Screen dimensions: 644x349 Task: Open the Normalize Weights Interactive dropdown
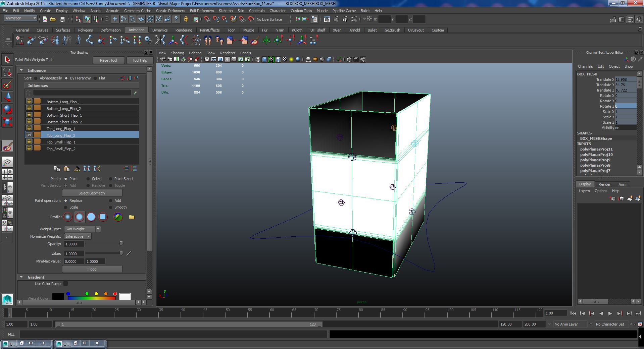click(78, 236)
